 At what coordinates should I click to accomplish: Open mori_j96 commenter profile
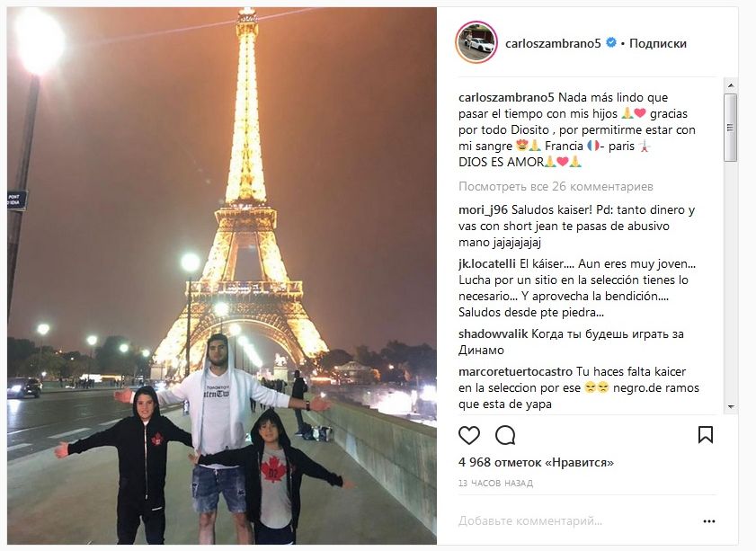483,209
